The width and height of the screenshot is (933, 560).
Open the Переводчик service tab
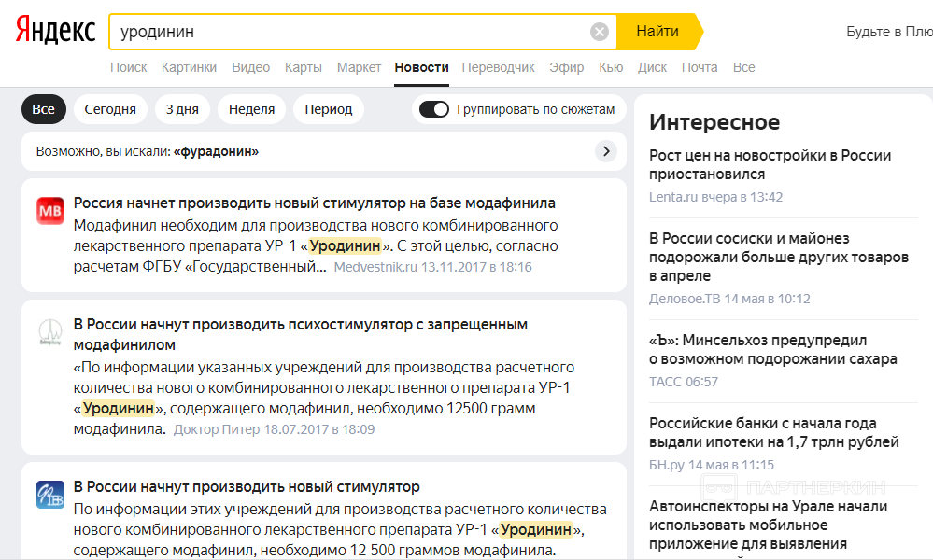(x=498, y=67)
